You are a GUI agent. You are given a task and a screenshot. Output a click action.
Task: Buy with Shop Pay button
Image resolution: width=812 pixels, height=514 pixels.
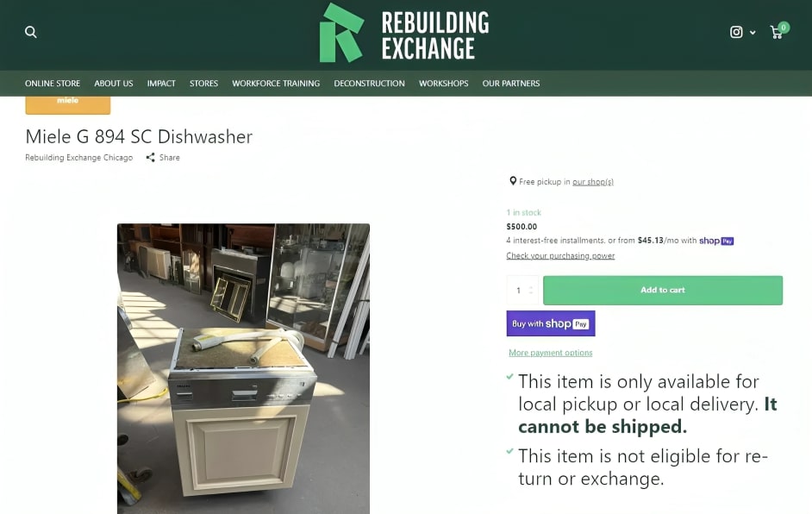[551, 323]
